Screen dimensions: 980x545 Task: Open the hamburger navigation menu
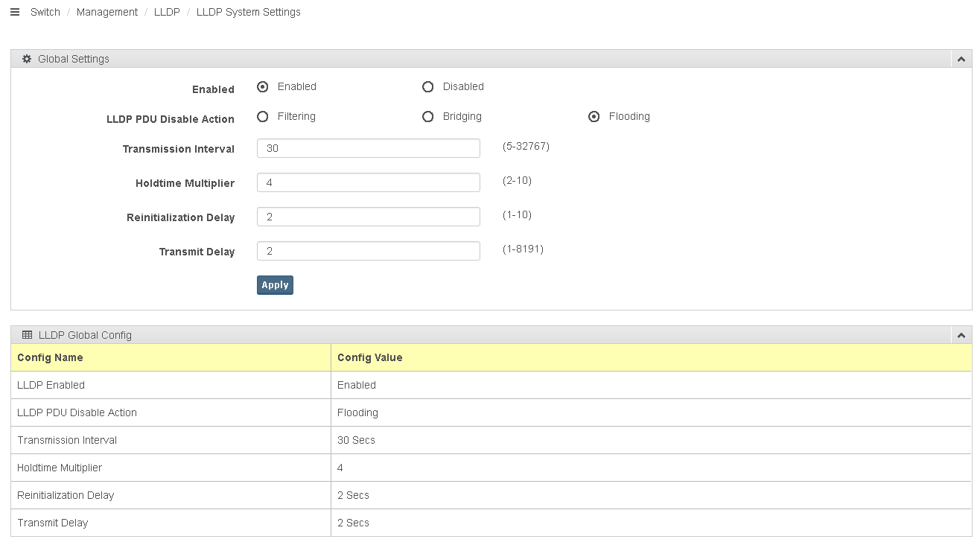pyautogui.click(x=15, y=12)
